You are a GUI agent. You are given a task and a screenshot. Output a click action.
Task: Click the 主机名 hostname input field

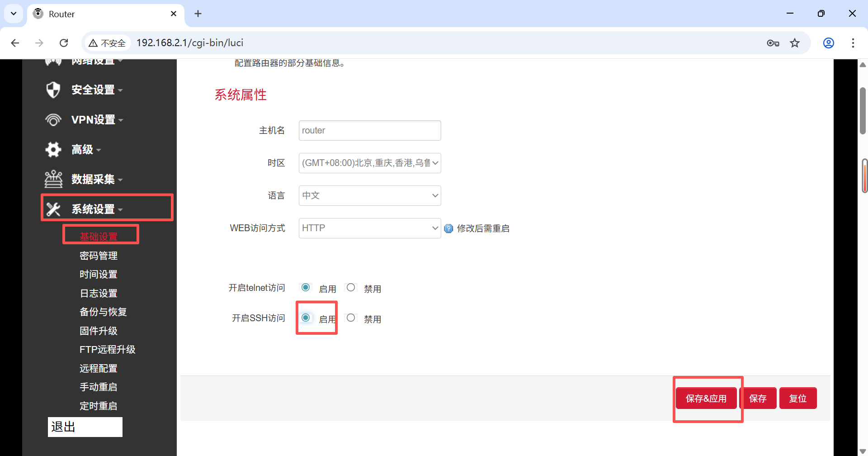click(369, 130)
